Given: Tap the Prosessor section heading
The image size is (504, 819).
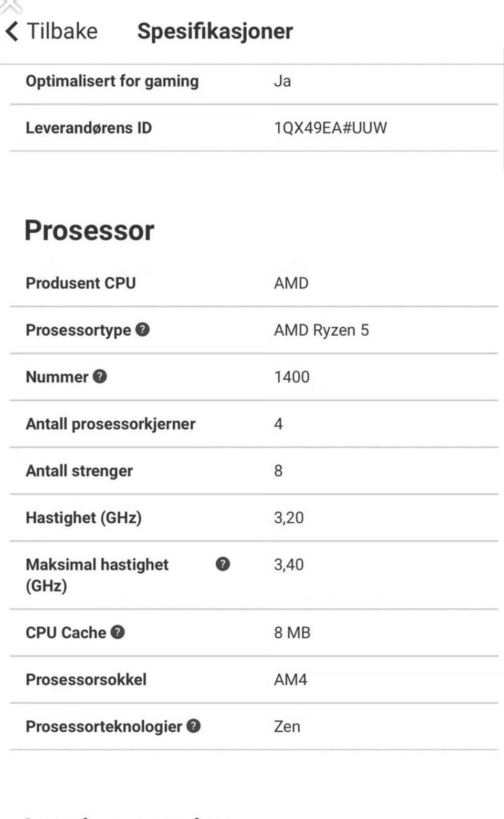Looking at the screenshot, I should [x=89, y=230].
